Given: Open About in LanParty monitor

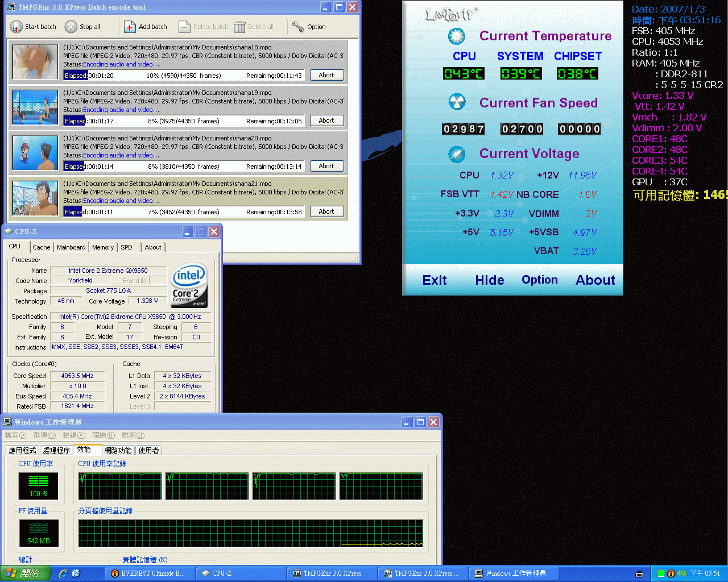Looking at the screenshot, I should [595, 280].
